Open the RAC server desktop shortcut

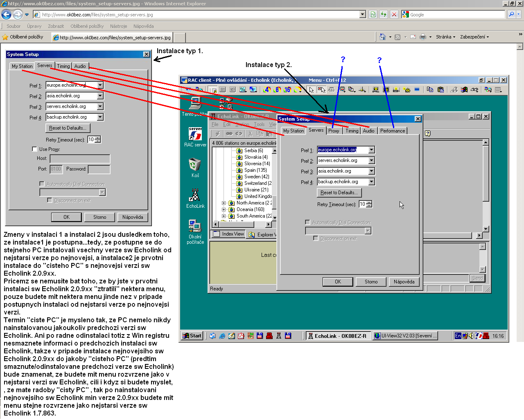195,137
